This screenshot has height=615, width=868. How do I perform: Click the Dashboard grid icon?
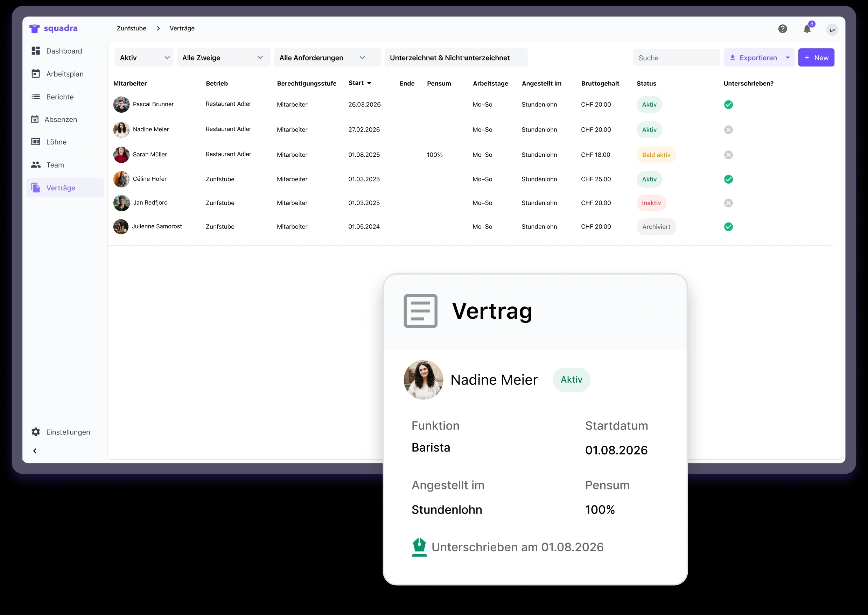click(x=36, y=51)
